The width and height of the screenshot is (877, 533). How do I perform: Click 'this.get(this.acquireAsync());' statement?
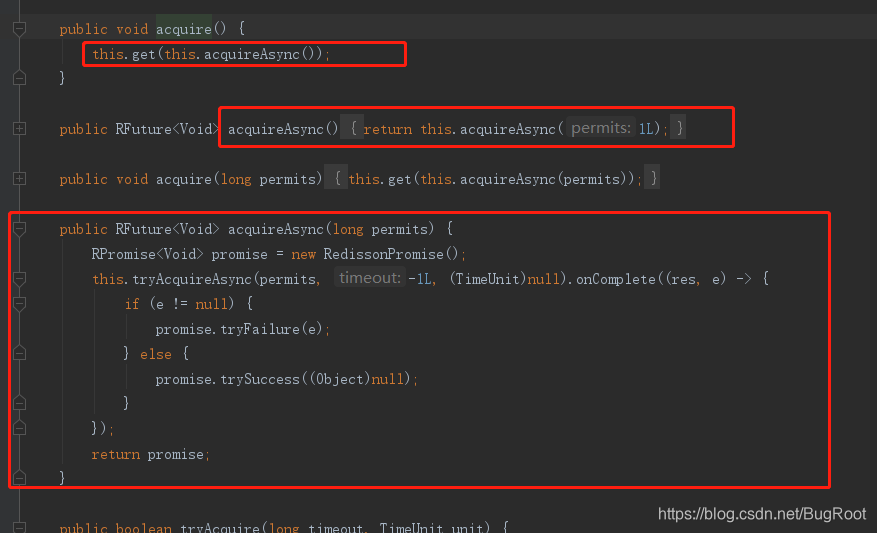[x=211, y=54]
